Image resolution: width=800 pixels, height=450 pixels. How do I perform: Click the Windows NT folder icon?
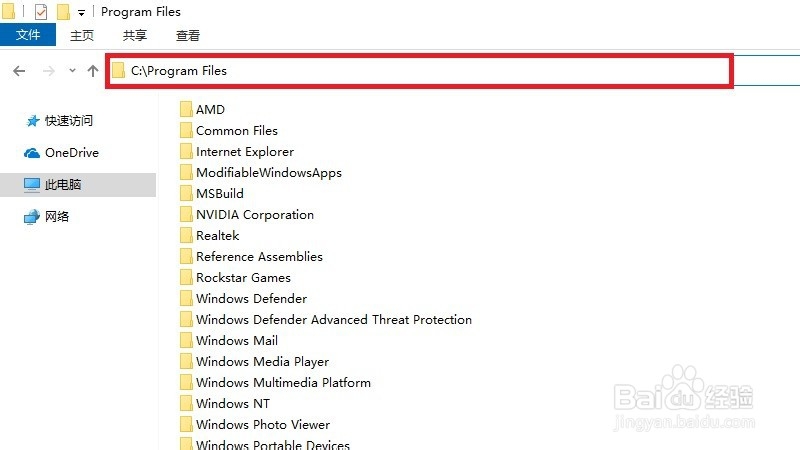tap(186, 403)
